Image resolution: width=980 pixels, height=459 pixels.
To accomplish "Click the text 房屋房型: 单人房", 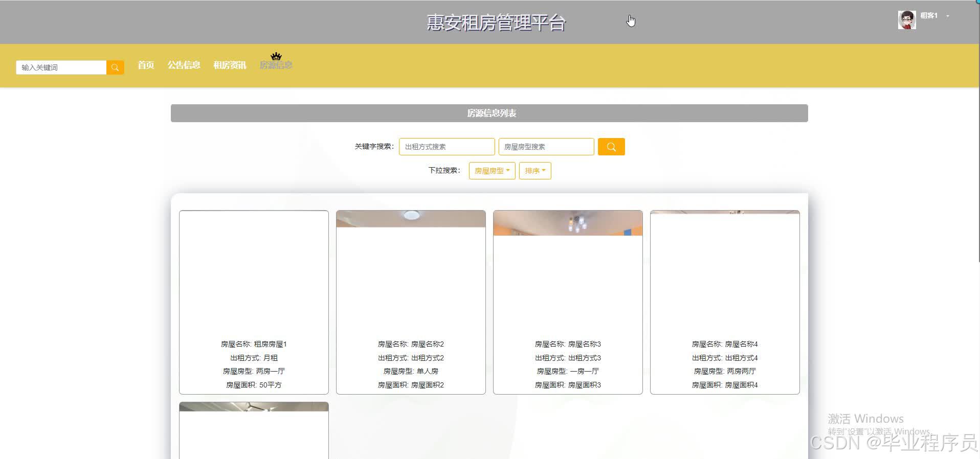I will pos(411,371).
